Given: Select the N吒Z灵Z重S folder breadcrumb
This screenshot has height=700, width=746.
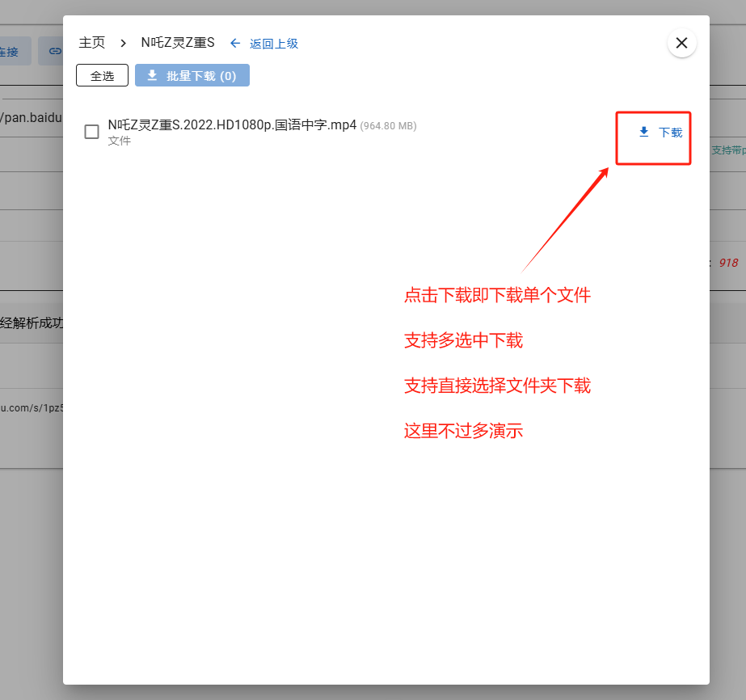Looking at the screenshot, I should tap(178, 44).
